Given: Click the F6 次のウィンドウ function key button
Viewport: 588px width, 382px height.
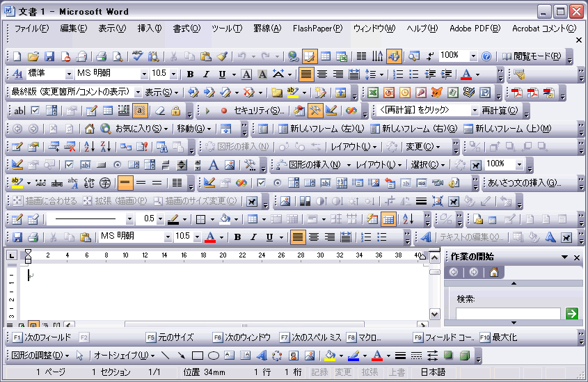Looking at the screenshot, I should [241, 337].
